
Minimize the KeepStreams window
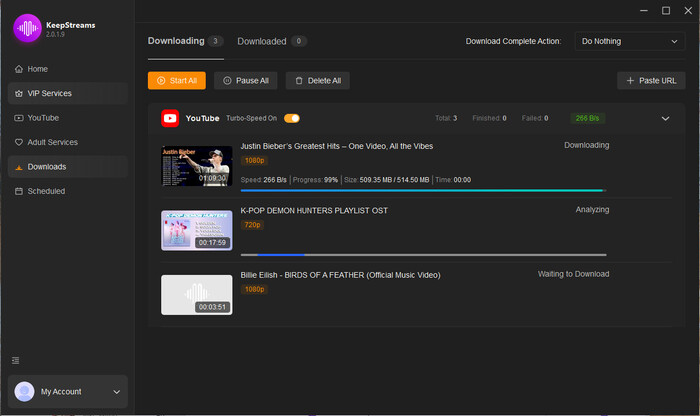click(x=643, y=11)
